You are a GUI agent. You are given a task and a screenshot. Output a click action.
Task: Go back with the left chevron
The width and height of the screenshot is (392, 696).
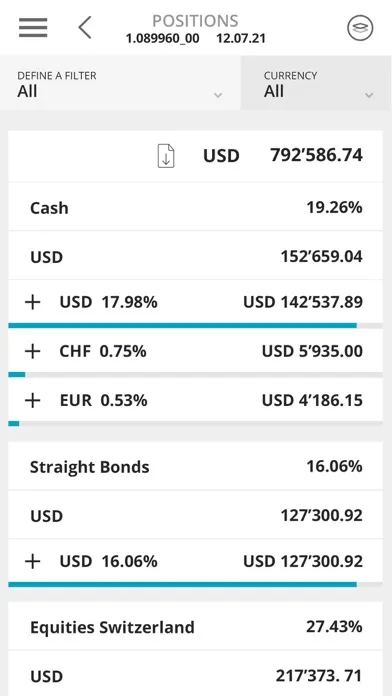[85, 28]
